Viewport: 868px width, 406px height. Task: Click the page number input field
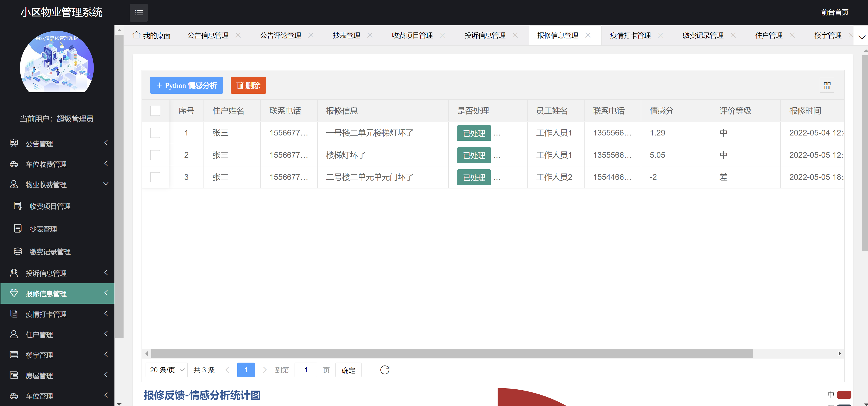306,370
